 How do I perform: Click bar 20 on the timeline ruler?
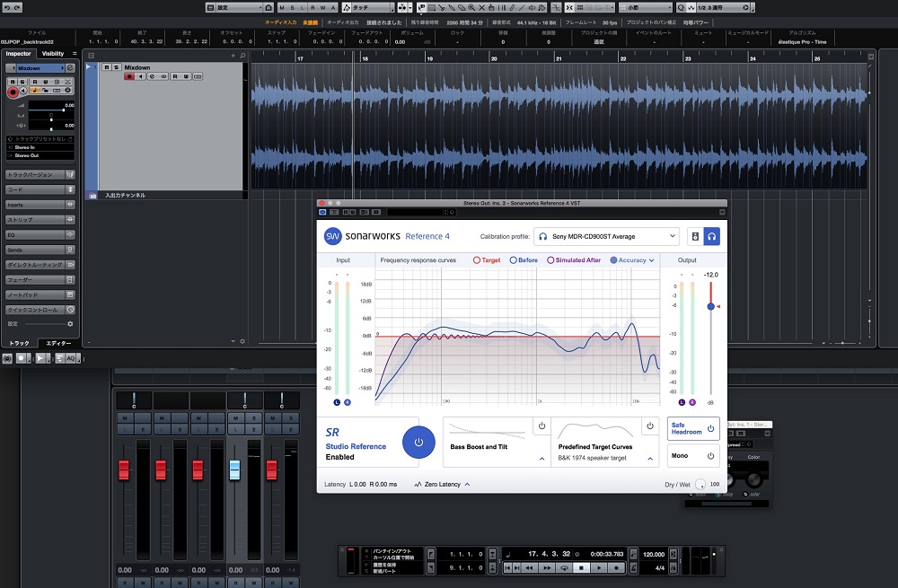(494, 58)
